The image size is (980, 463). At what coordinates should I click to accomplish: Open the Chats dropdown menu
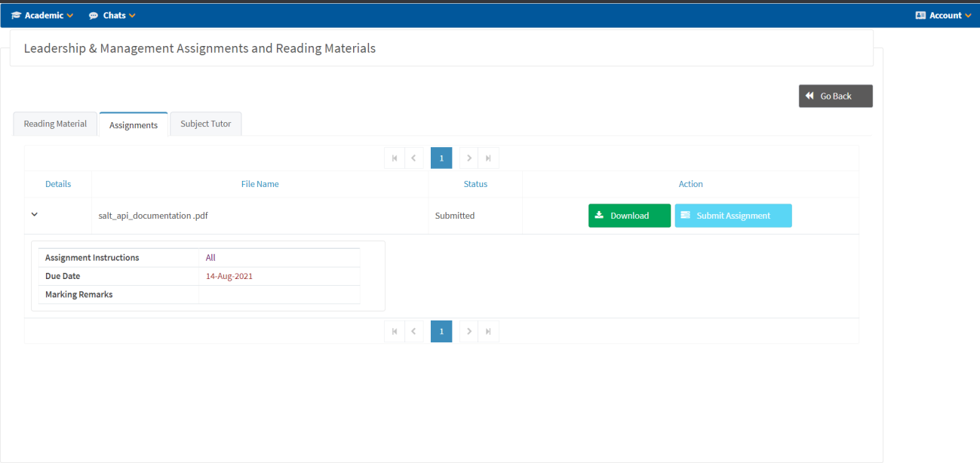(x=112, y=15)
